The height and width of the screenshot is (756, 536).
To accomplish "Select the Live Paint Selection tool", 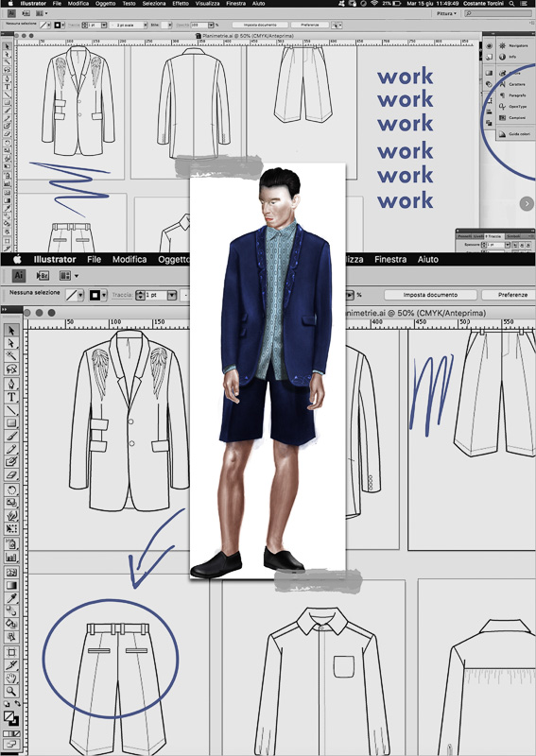I will (x=11, y=637).
